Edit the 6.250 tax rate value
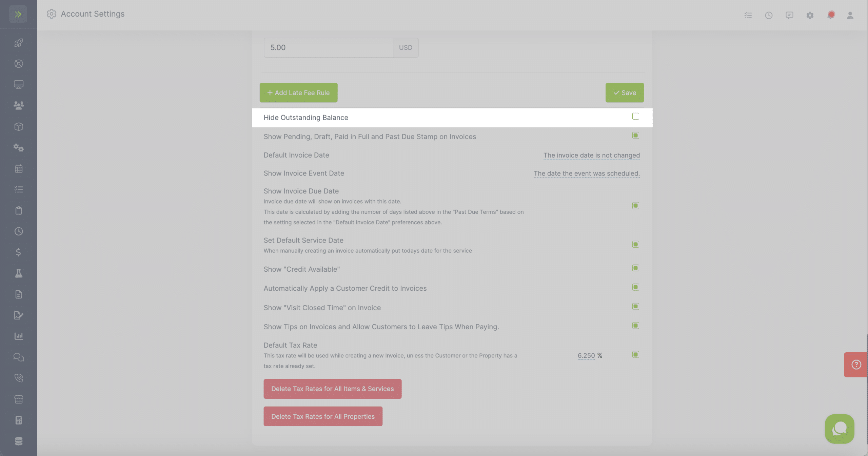Image resolution: width=868 pixels, height=456 pixels. [586, 355]
